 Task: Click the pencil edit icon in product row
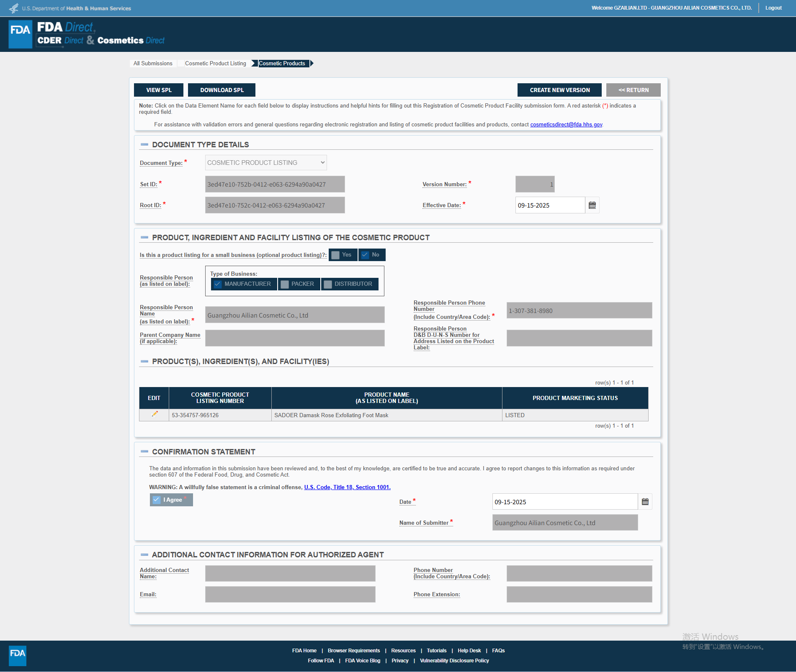pos(154,414)
